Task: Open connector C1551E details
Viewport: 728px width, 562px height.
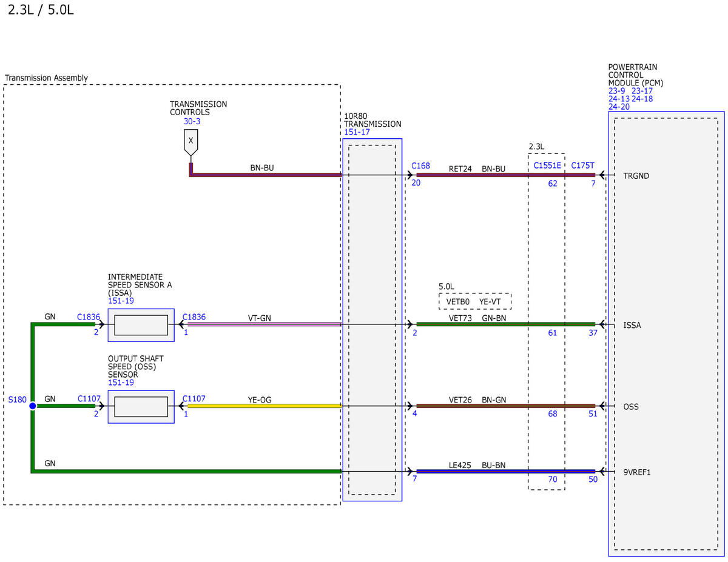Action: pos(548,166)
